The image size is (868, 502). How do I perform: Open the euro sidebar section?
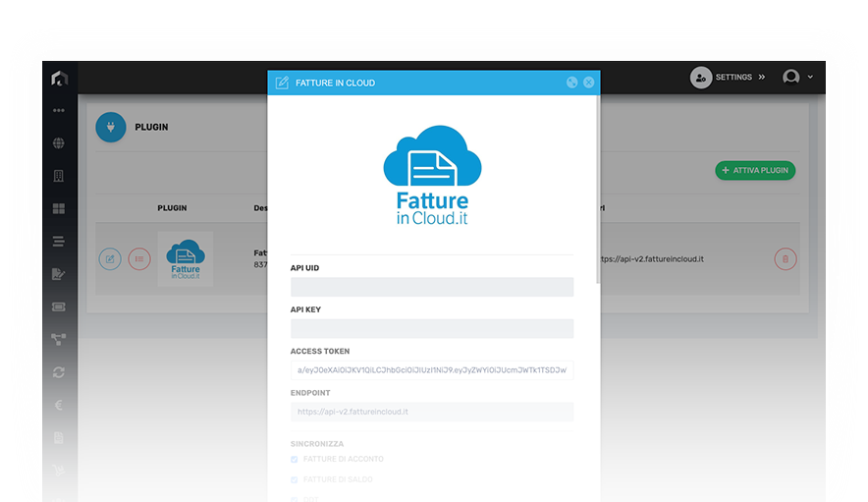(x=59, y=405)
